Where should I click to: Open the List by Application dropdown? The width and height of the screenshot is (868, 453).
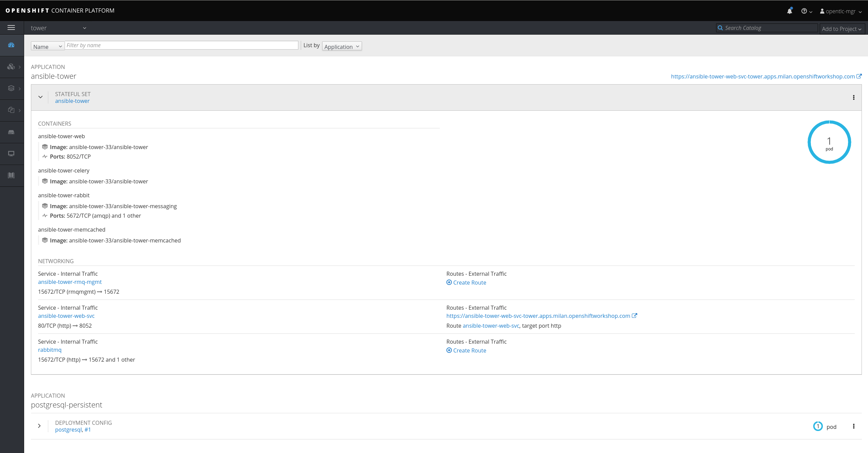click(x=342, y=47)
